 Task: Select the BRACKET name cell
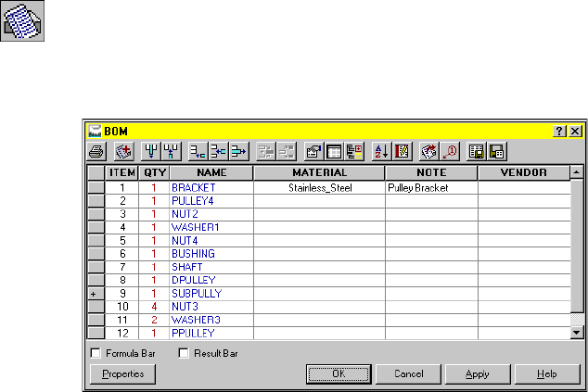[211, 187]
